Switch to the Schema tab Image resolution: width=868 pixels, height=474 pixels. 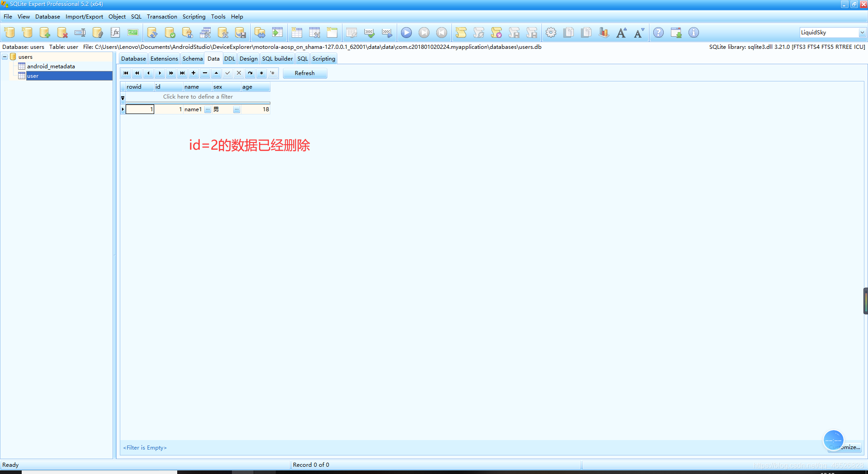(x=193, y=59)
